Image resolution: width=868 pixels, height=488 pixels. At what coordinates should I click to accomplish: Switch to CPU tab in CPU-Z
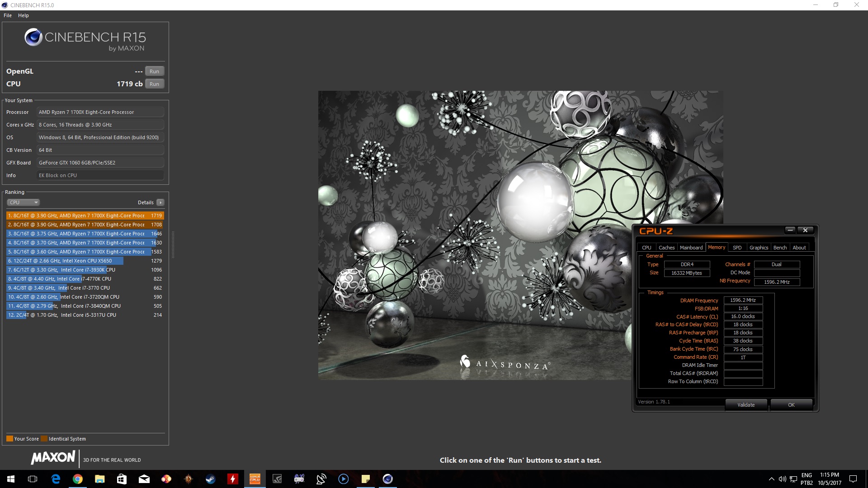(x=646, y=248)
